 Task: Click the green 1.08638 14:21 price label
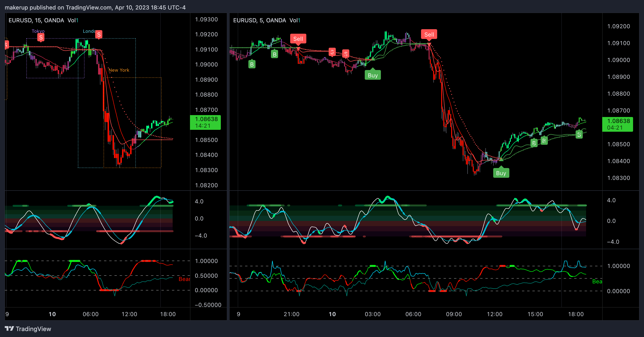[205, 122]
